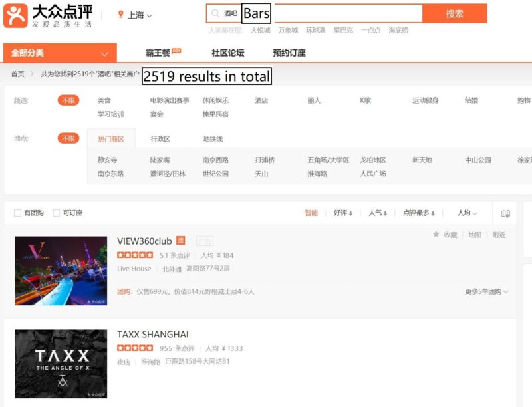Click the 大悦城 hot search suggestion
This screenshot has width=532, height=407.
260,30
